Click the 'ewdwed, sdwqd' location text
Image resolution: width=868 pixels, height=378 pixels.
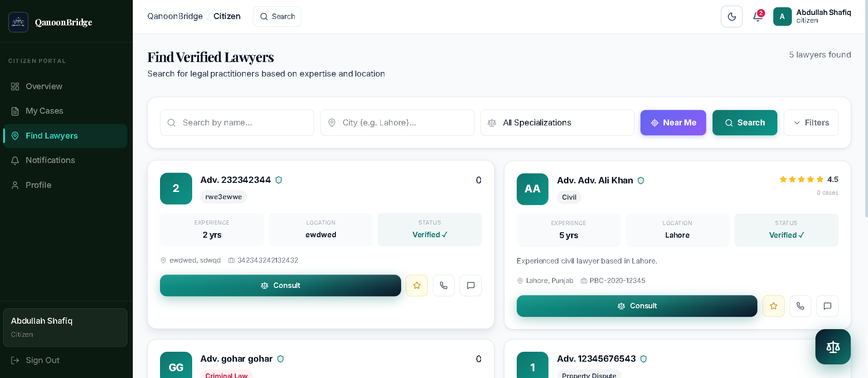195,260
